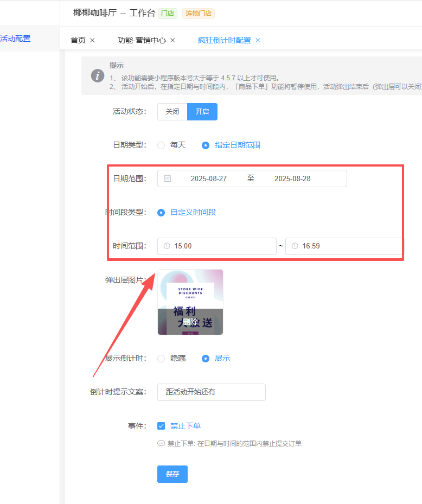The width and height of the screenshot is (422, 504).
Task: Select the 指定日期范围 radio option
Action: point(206,145)
